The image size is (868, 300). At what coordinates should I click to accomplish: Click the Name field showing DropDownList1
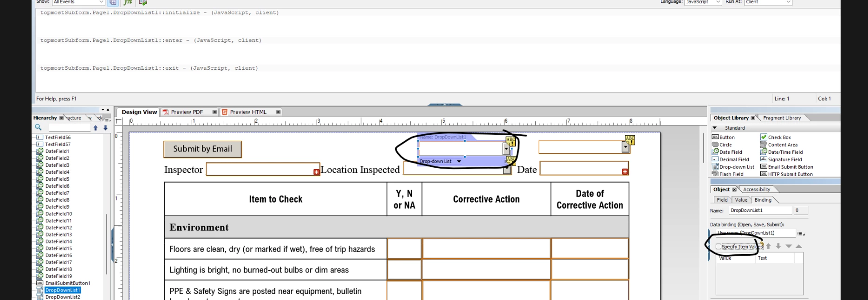click(x=760, y=210)
